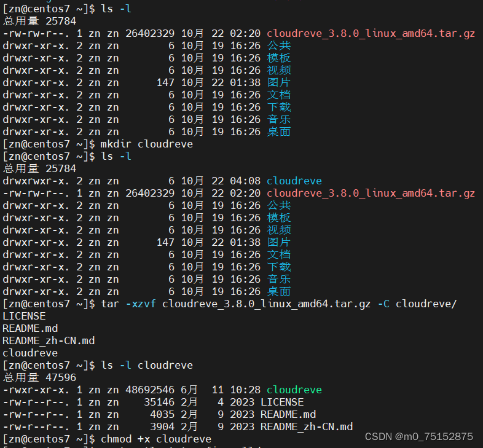Click LICENSE in the tar extraction output
The image size is (483, 448).
tap(24, 316)
